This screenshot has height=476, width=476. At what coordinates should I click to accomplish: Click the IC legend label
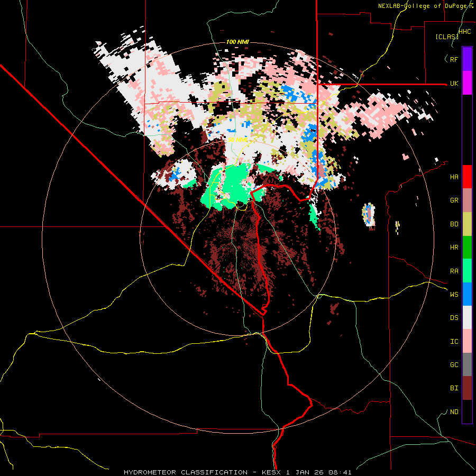point(454,342)
